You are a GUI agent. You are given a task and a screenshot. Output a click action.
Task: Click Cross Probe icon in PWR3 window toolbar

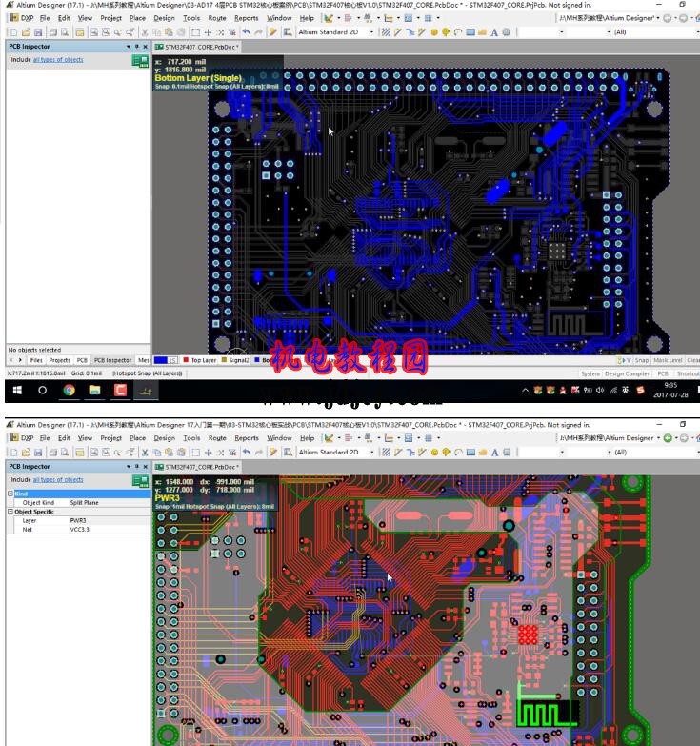(x=273, y=453)
